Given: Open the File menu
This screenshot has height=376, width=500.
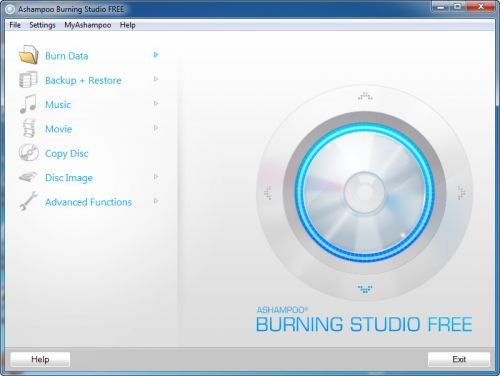Looking at the screenshot, I should 15,25.
